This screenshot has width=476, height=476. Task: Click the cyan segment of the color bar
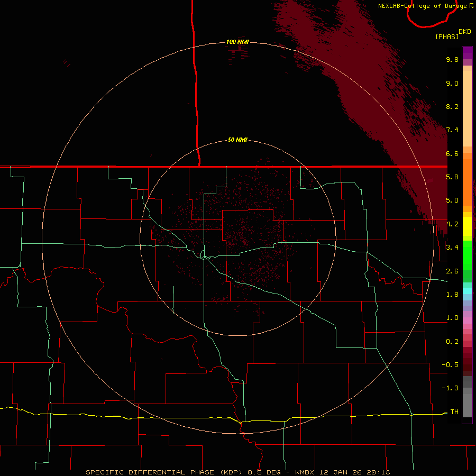point(467,291)
